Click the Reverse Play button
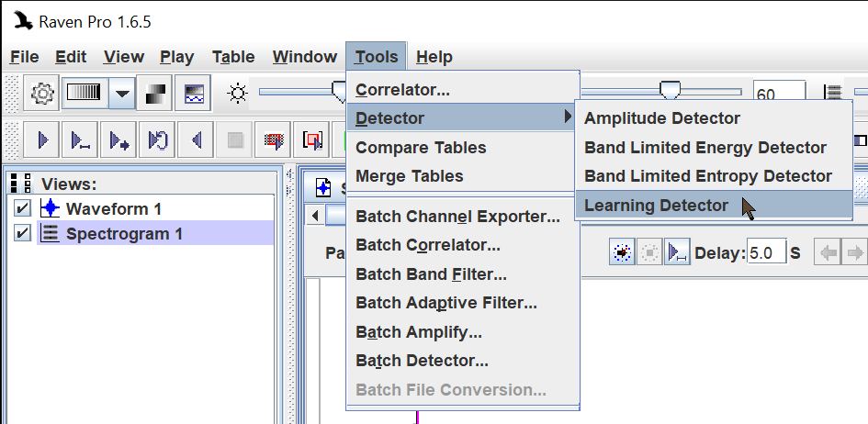This screenshot has height=424, width=868. pos(196,140)
